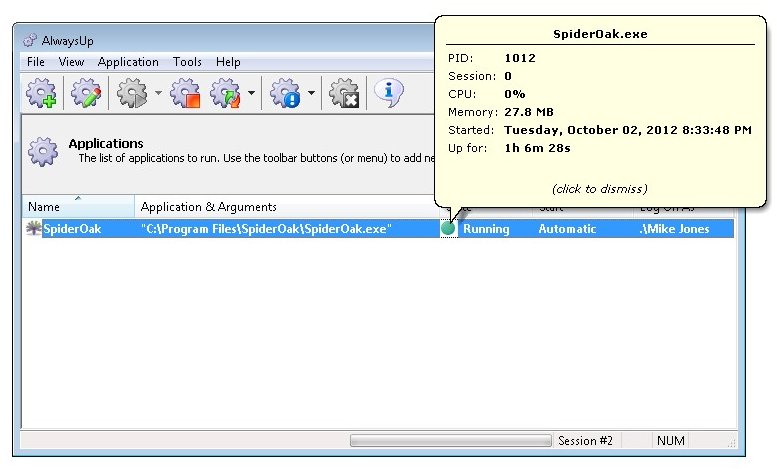Sort by Application & Arguments column header
777x469 pixels.
coord(287,206)
